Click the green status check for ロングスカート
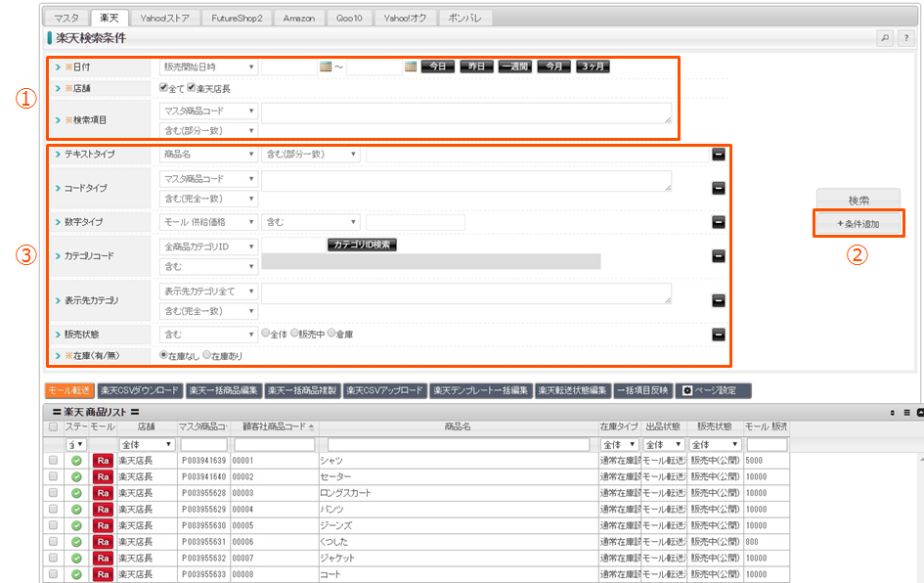This screenshot has height=583, width=924. pyautogui.click(x=76, y=493)
